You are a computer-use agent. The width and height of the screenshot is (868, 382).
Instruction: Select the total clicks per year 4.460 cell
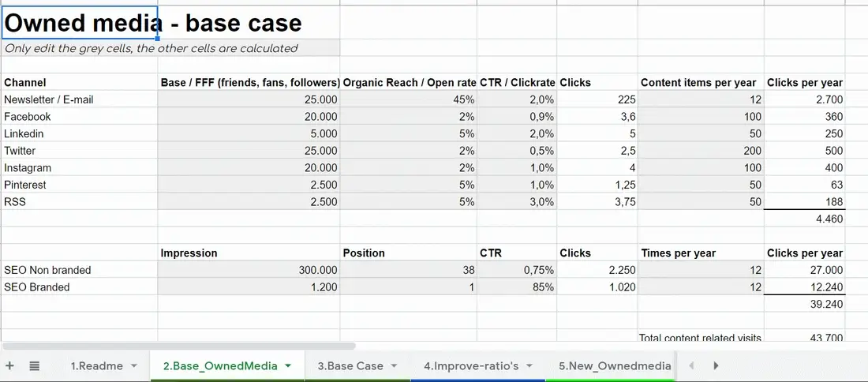pos(804,219)
